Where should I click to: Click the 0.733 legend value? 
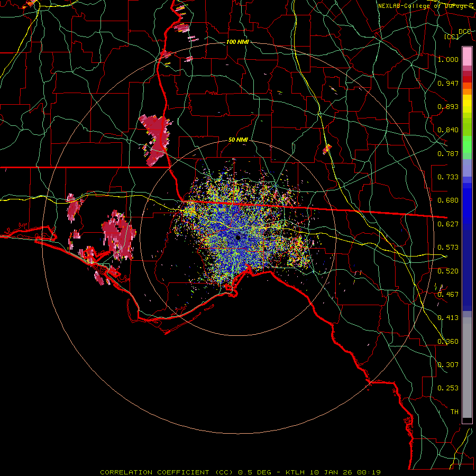(448, 177)
